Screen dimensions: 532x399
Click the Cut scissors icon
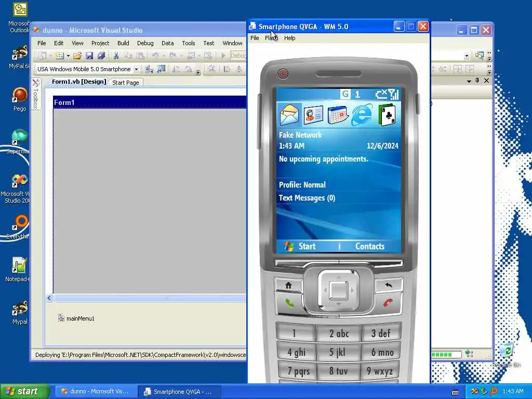(x=116, y=56)
